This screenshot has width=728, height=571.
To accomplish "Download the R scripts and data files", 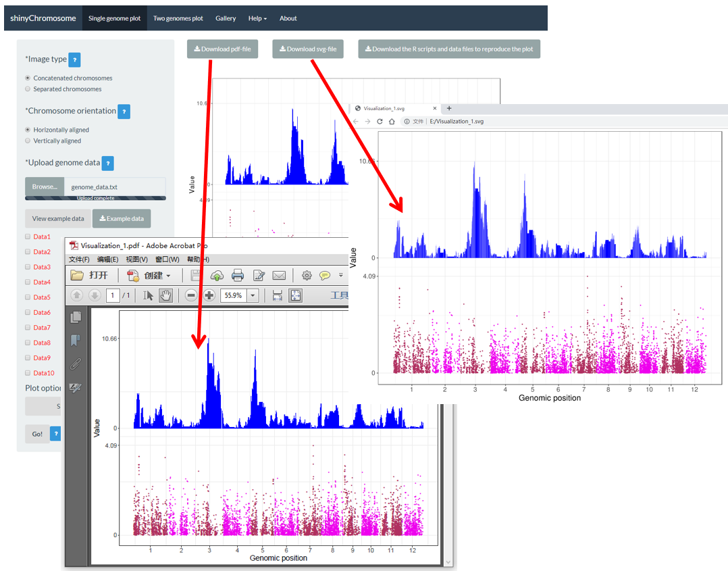I will pos(449,49).
